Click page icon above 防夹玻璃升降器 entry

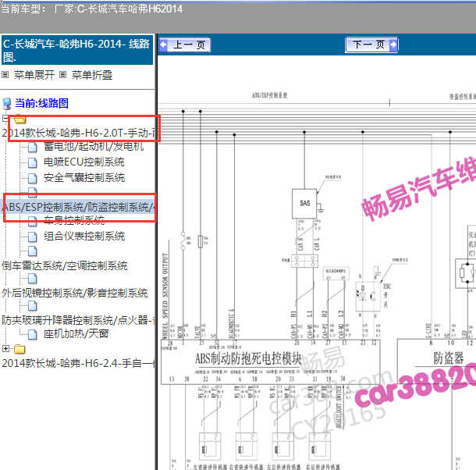pyautogui.click(x=33, y=306)
